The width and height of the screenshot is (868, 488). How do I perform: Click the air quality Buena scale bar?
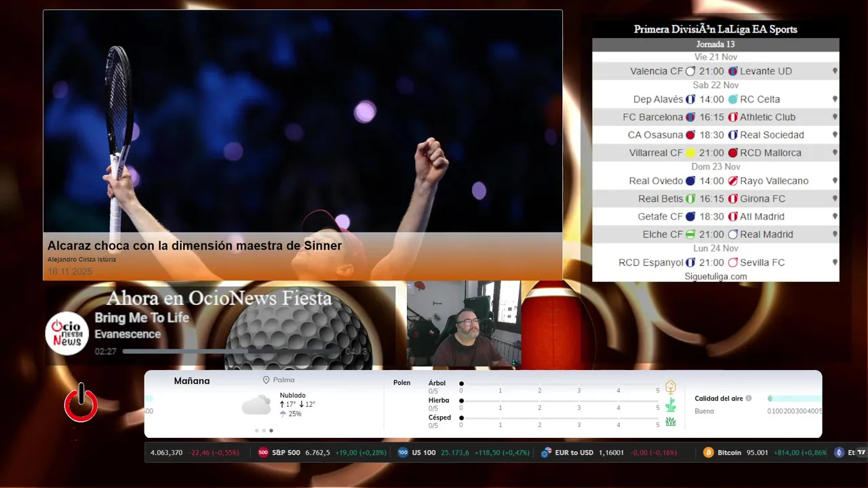tap(794, 399)
